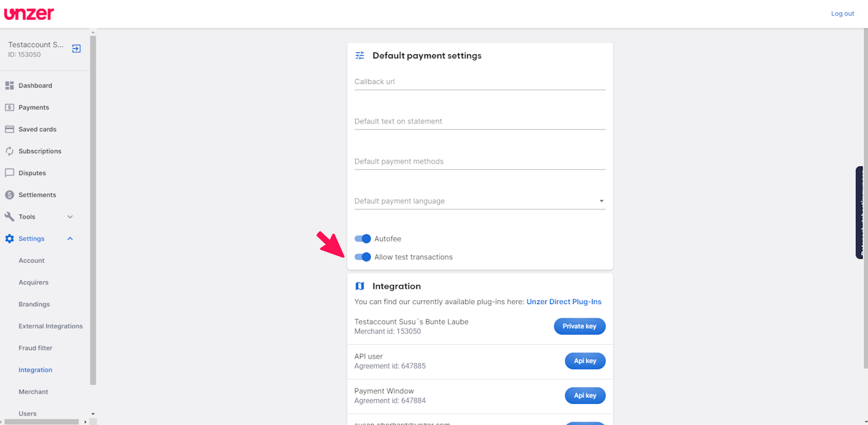868x425 pixels.
Task: Focus the Callback url input field
Action: pyautogui.click(x=479, y=82)
